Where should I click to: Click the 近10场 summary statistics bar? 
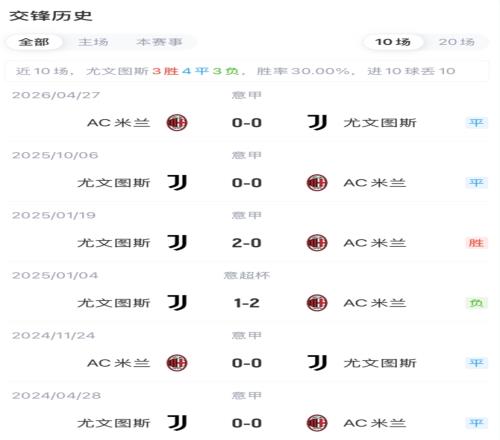pos(247,71)
